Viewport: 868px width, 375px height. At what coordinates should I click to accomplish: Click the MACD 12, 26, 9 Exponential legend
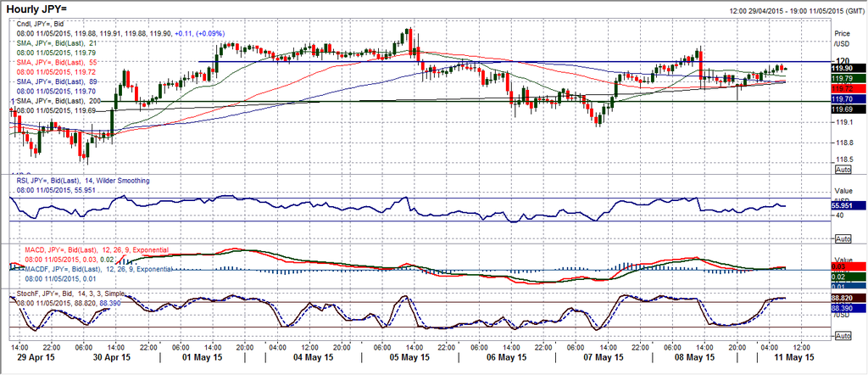[x=97, y=250]
